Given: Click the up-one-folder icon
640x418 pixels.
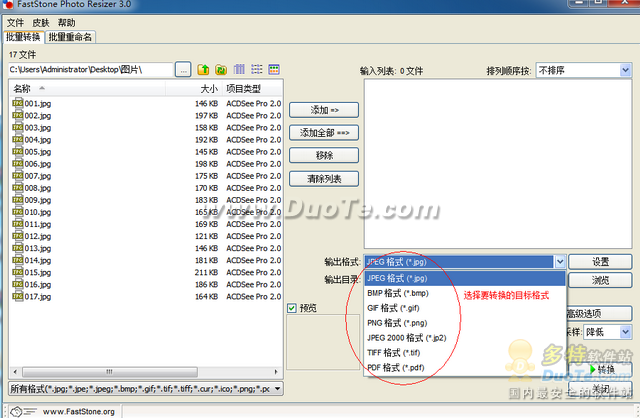Looking at the screenshot, I should pos(203,69).
